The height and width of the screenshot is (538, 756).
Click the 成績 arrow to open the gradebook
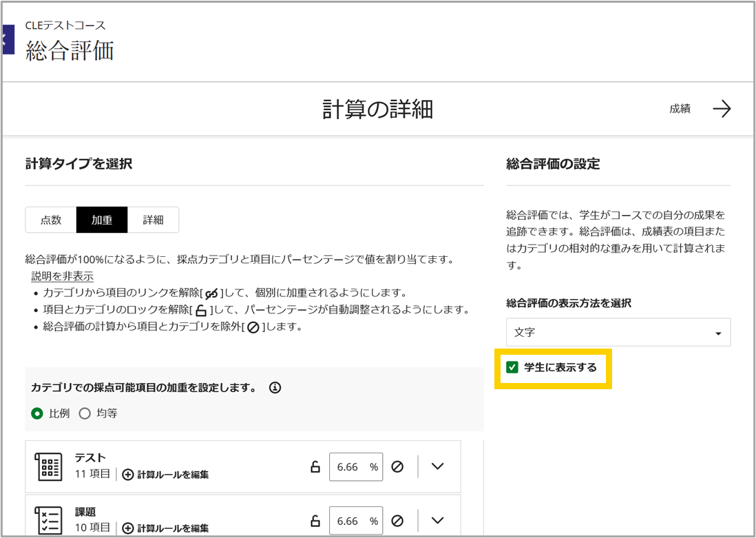pos(722,108)
